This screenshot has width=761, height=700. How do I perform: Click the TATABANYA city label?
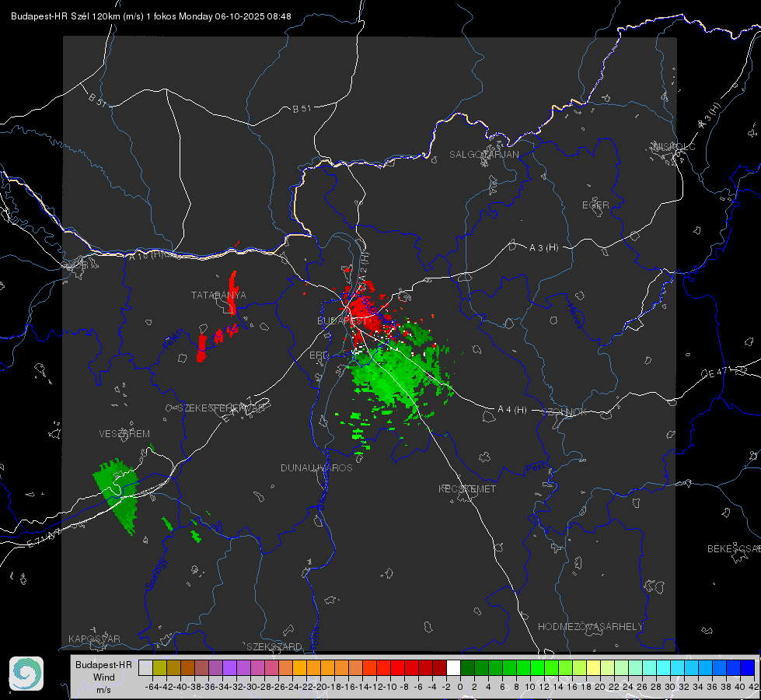(218, 296)
